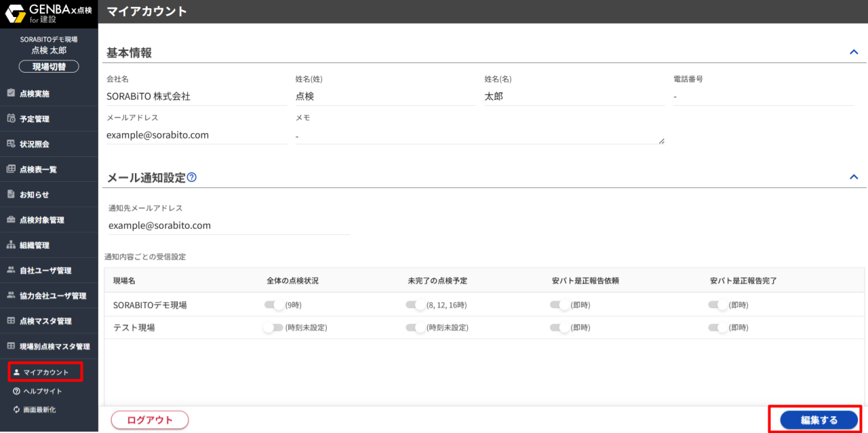Open 自社ユーザ管理 menu
This screenshot has width=868, height=433.
click(45, 271)
